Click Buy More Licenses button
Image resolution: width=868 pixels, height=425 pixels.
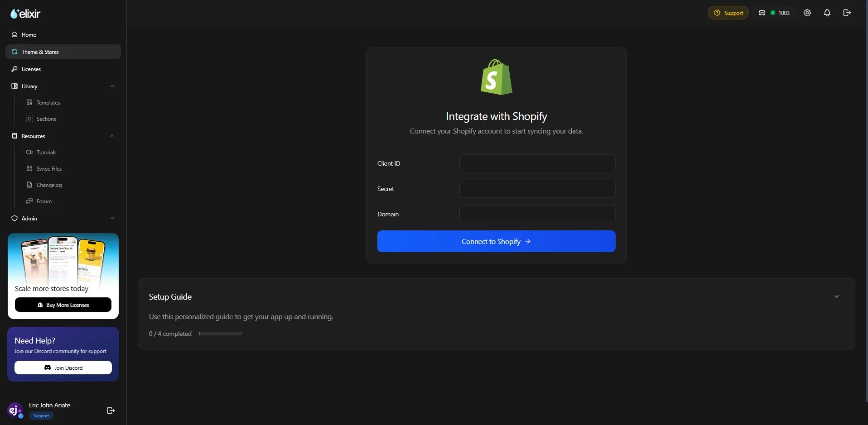pyautogui.click(x=63, y=305)
